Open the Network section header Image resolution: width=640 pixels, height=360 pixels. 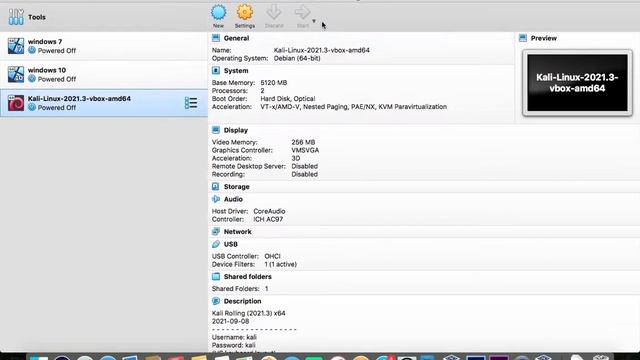pos(238,231)
